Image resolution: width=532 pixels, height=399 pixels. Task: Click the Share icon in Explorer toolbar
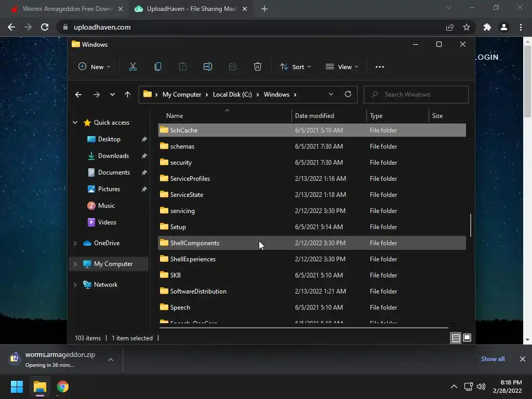click(233, 67)
